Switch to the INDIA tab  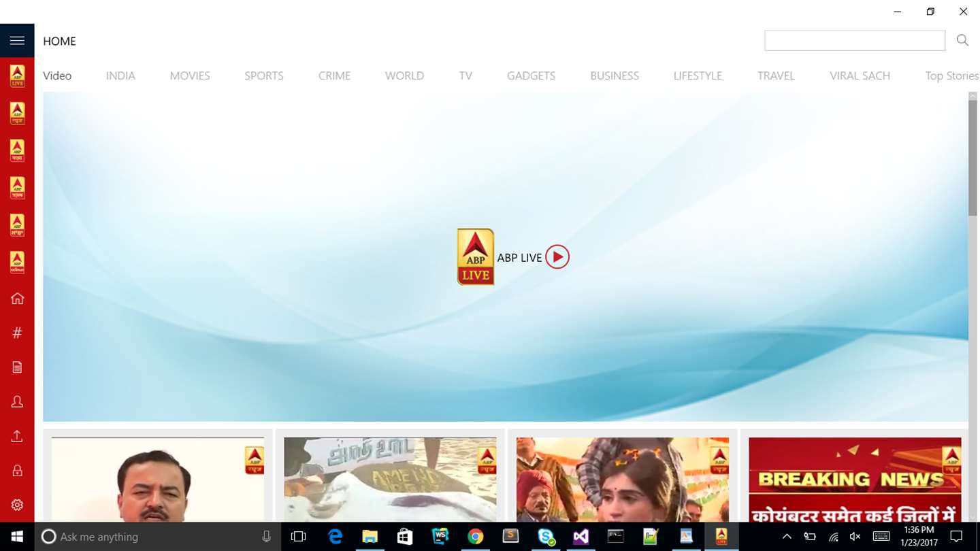click(120, 76)
